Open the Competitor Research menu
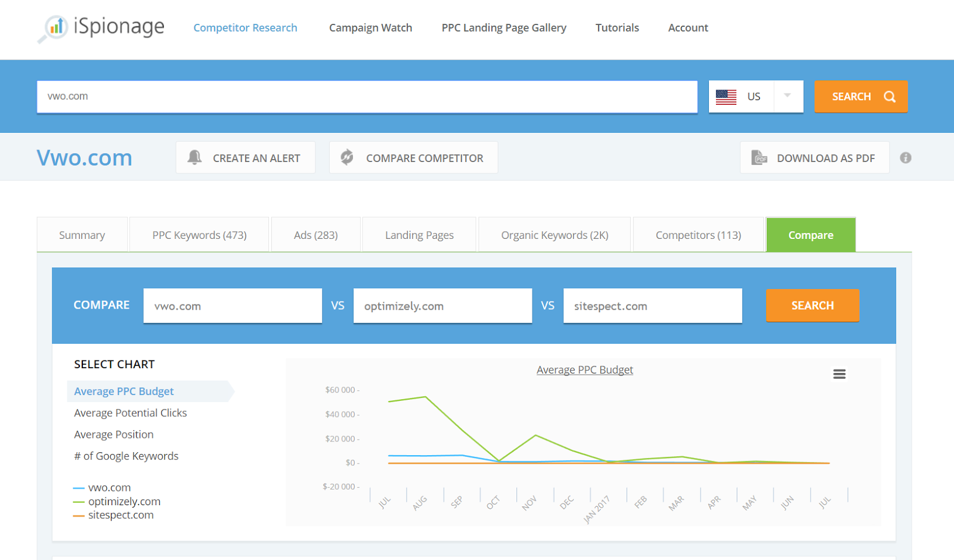Screen dimensions: 954x560 (245, 28)
